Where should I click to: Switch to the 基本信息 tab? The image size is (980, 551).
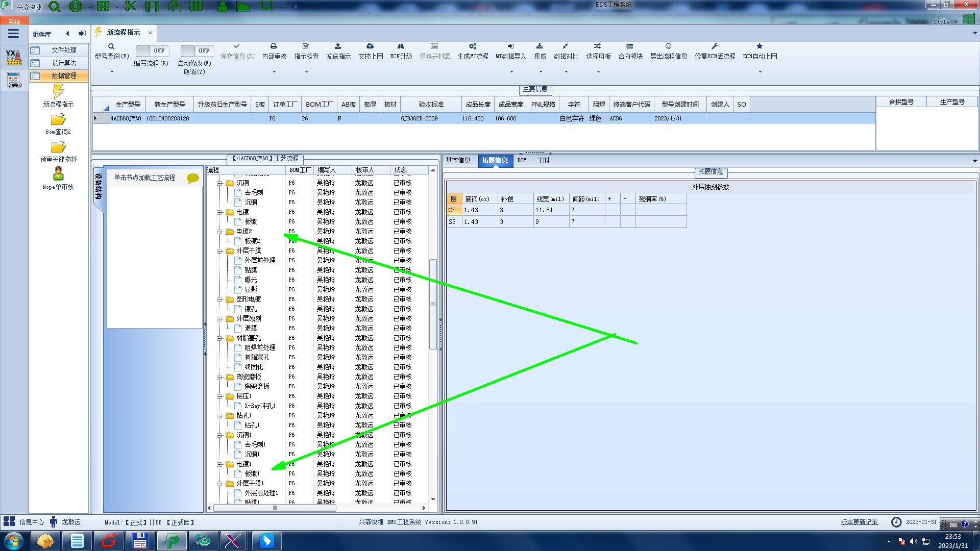tap(458, 161)
